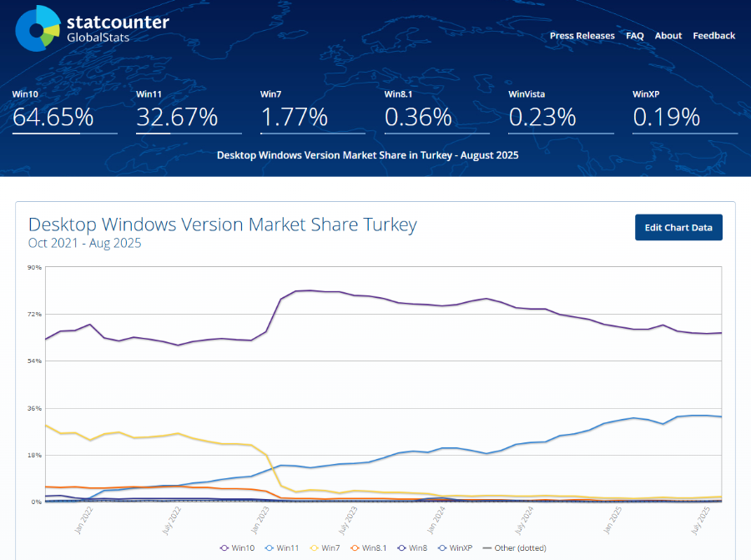Viewport: 751px width, 560px height.
Task: Click the Win8.1 0.36% stat
Action: pyautogui.click(x=436, y=112)
